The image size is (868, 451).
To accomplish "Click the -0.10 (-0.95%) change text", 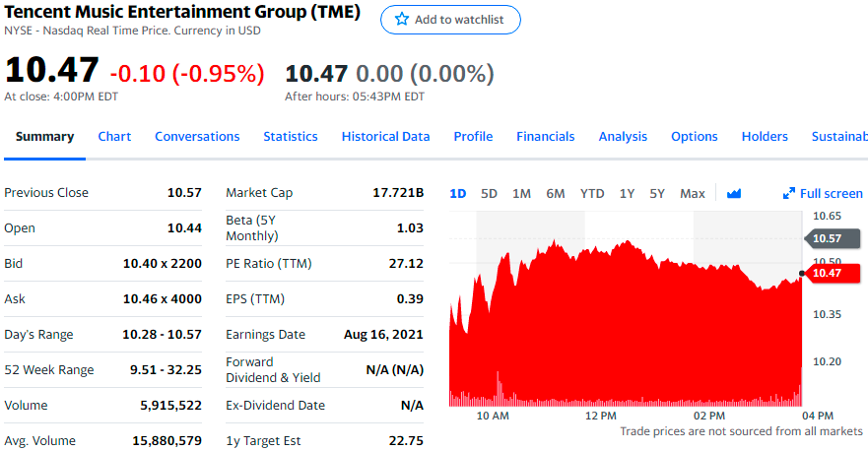I will click(187, 74).
